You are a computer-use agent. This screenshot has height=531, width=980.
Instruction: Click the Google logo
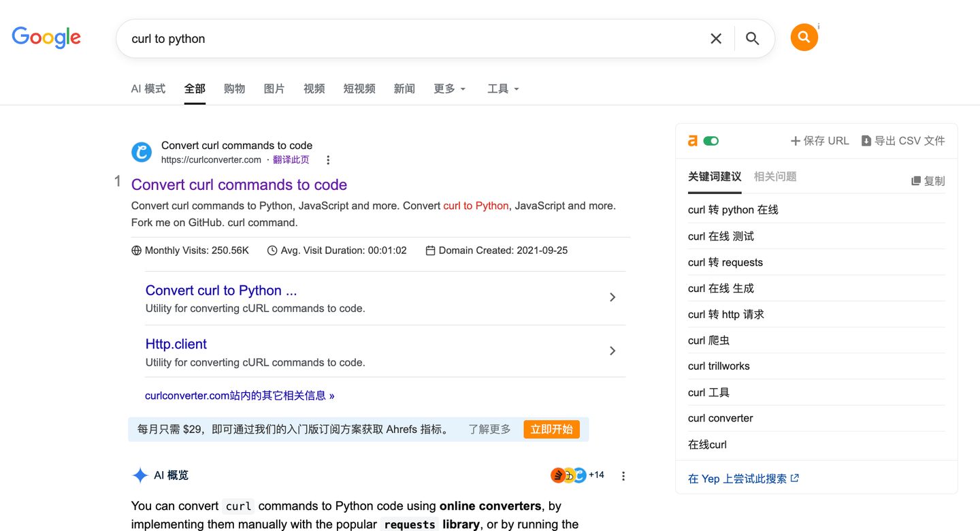[x=46, y=37]
